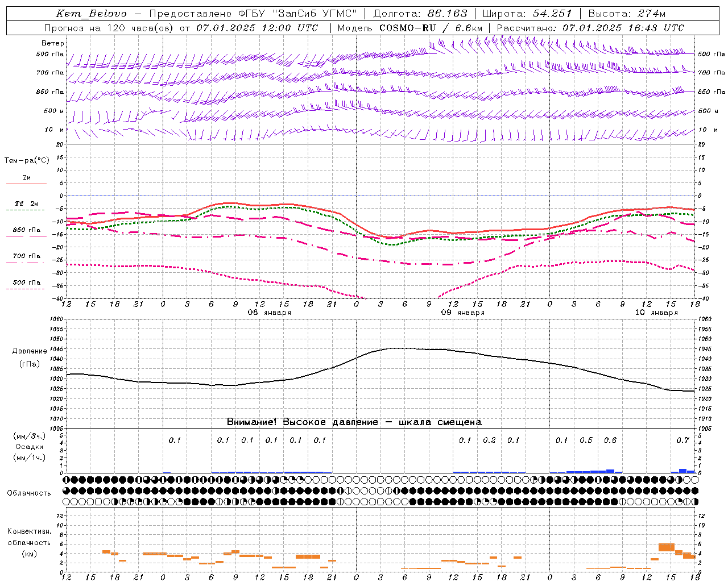Viewport: 728px width, 582px height.
Task: Click the "0.2" precipitation amount value
Action: (489, 440)
